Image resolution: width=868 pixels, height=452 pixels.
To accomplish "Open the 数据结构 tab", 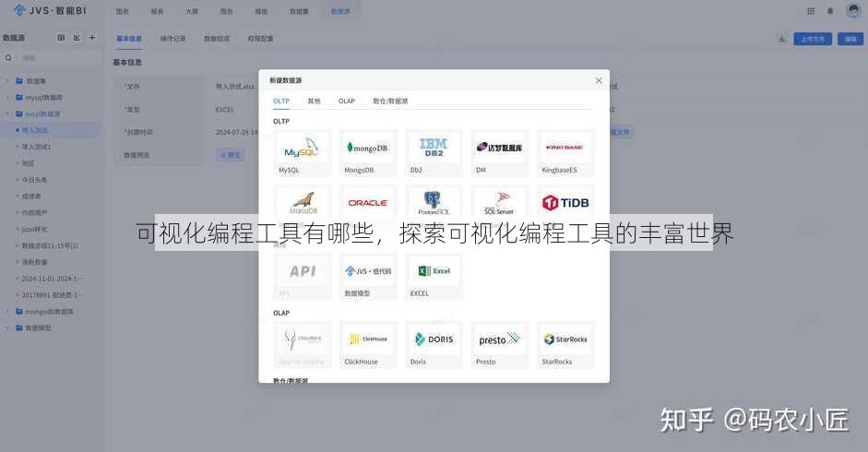I will point(217,39).
